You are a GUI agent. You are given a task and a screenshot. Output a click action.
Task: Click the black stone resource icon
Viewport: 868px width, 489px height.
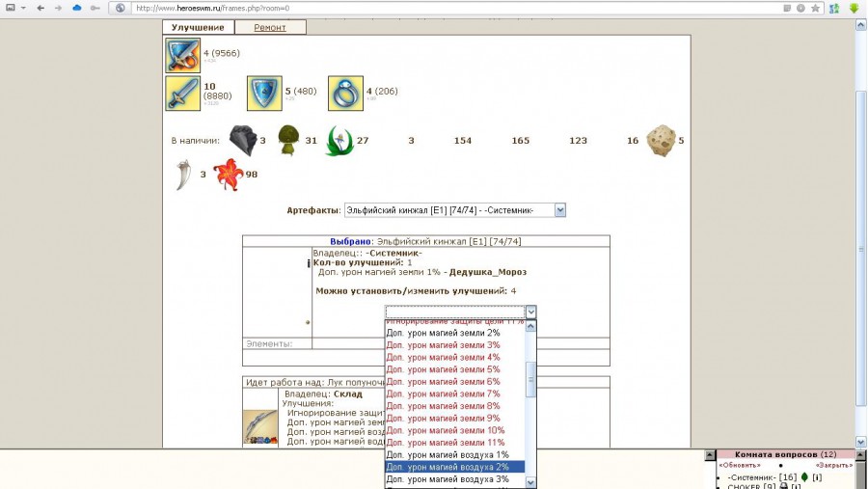click(x=243, y=140)
